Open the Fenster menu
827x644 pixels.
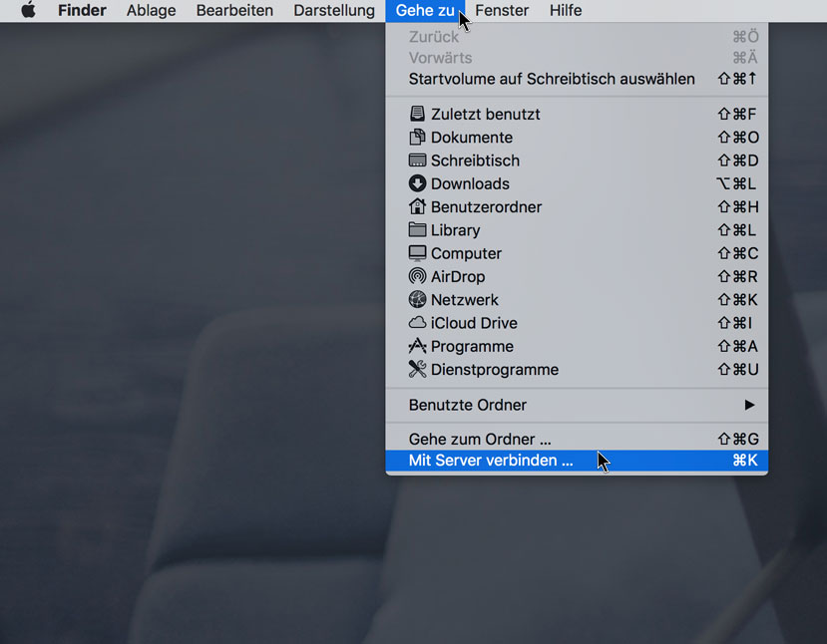(x=502, y=10)
